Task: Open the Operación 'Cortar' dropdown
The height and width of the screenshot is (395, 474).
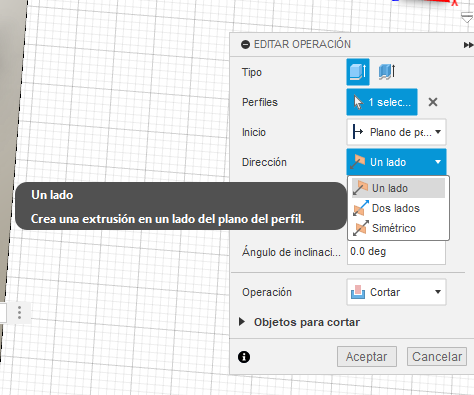Action: (396, 292)
